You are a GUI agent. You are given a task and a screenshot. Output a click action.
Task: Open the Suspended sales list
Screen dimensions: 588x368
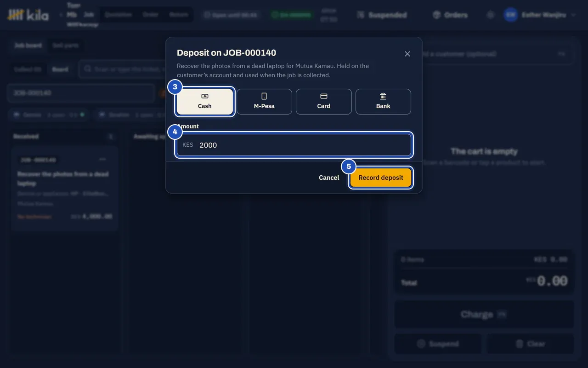[382, 15]
